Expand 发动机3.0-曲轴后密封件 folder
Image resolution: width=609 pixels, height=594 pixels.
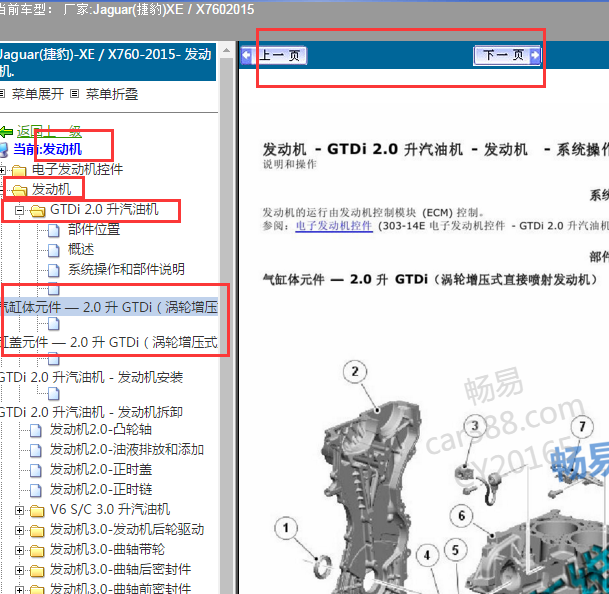pyautogui.click(x=19, y=570)
